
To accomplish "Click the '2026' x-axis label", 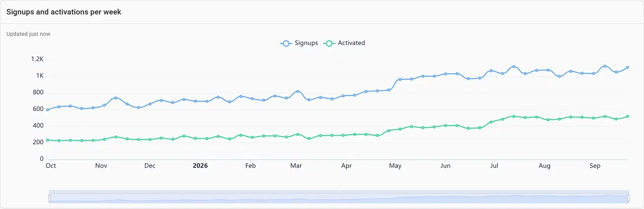I will tap(200, 166).
